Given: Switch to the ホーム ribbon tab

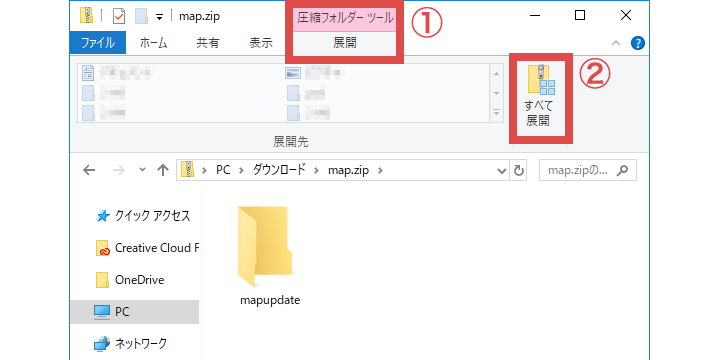Looking at the screenshot, I should (x=153, y=44).
